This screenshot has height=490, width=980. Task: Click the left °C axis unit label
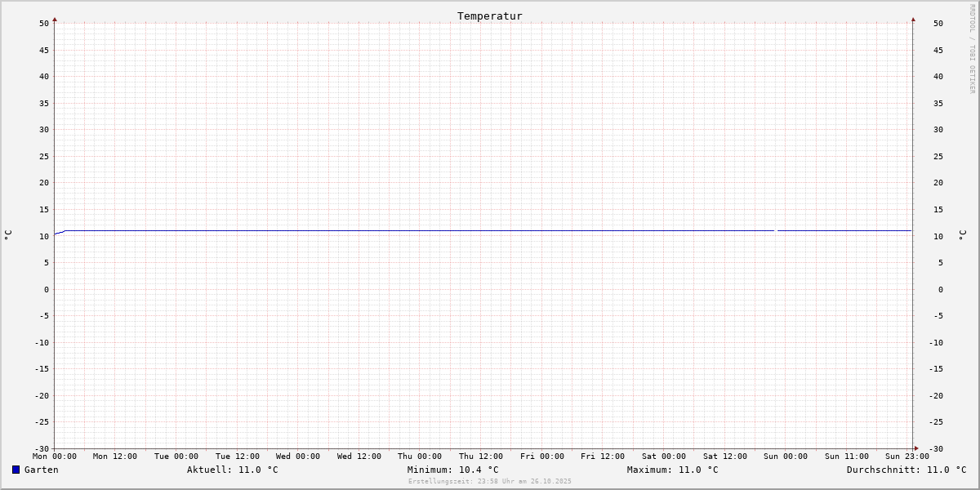click(x=8, y=235)
